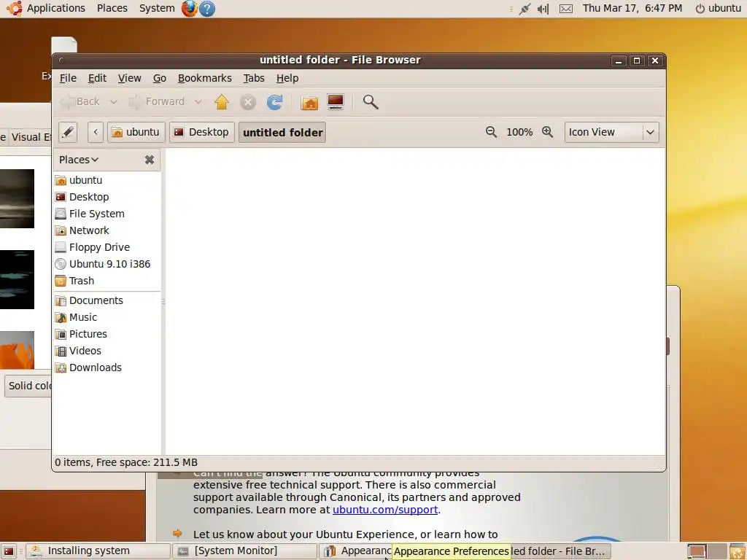Click the Stop loading icon
The width and height of the screenshot is (747, 560).
[248, 102]
